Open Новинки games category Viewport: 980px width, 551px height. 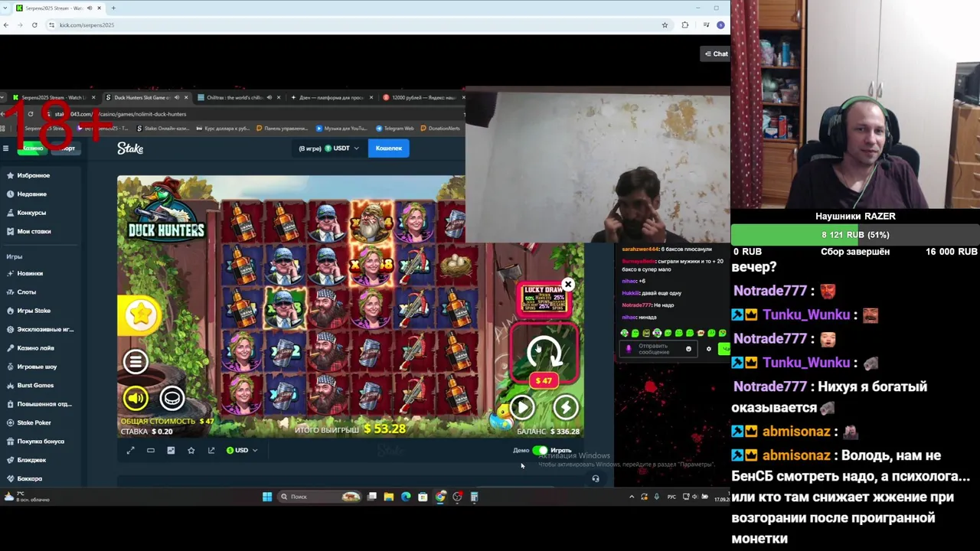tap(30, 273)
